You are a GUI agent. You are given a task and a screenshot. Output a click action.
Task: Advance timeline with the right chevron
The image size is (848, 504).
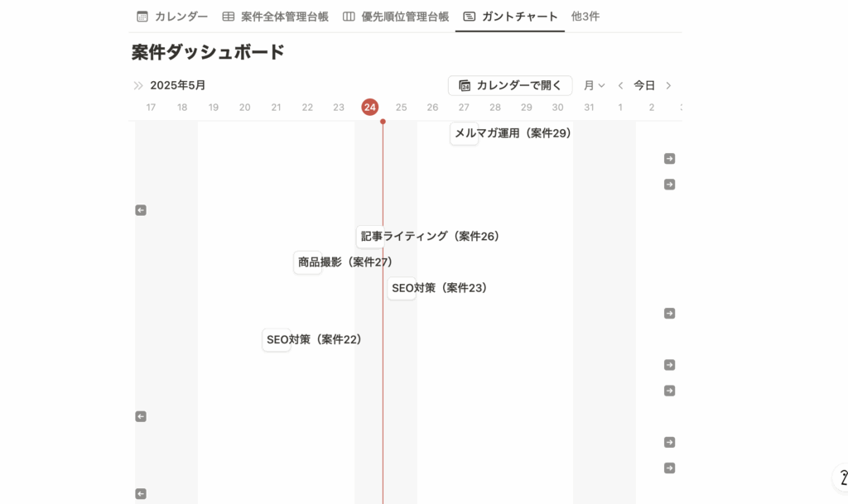tap(668, 85)
